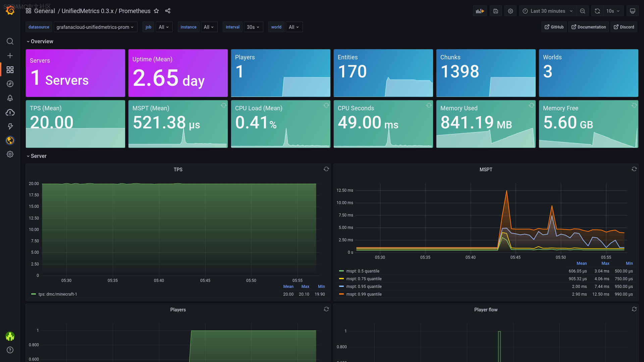Viewport: 644px width, 362px height.
Task: Open the Search dashboards icon in sidebar
Action: 10,41
